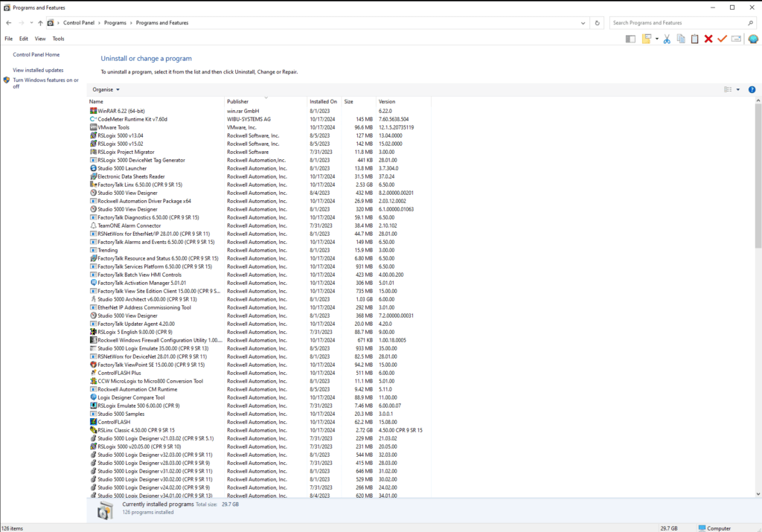Select Studio 5000 Logix Emulate 35.00.00 row
This screenshot has width=762, height=532.
(259, 348)
